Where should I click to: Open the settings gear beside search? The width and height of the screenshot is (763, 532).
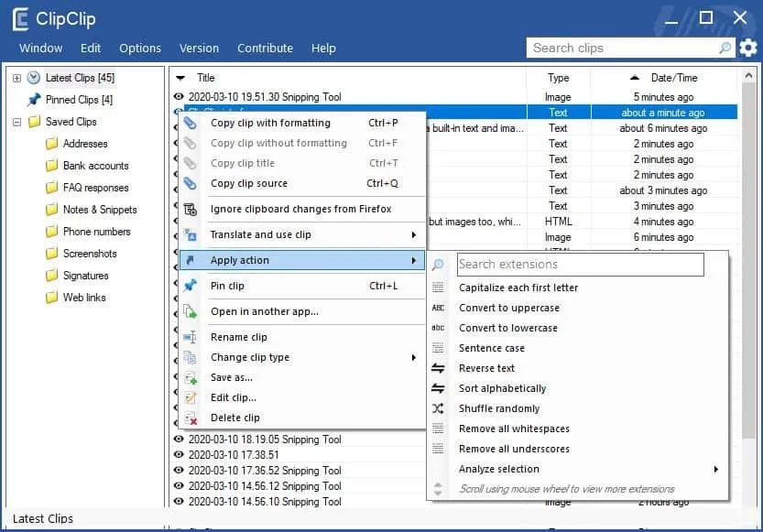748,49
